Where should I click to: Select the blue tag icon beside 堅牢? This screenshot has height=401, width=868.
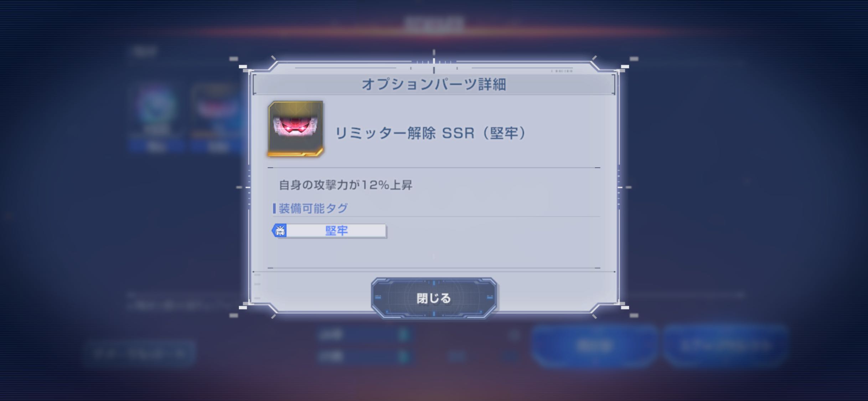tap(279, 231)
